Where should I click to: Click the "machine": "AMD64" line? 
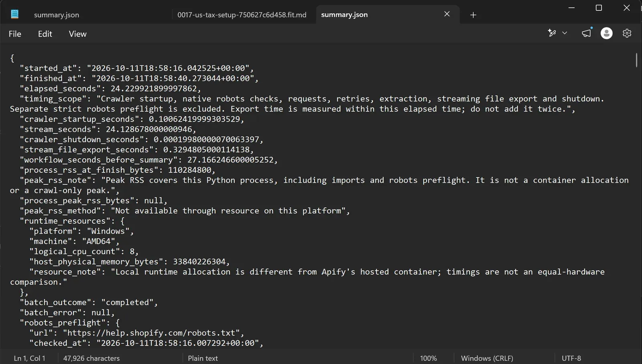click(74, 241)
